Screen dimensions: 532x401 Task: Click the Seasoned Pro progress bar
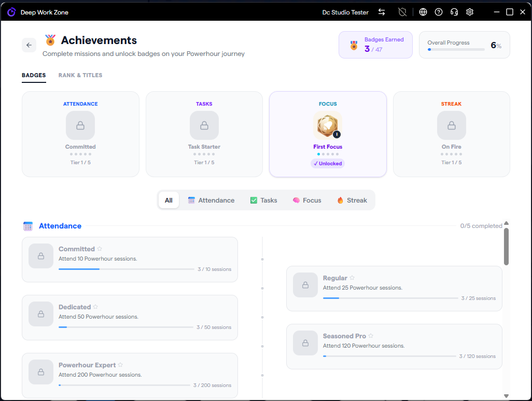(x=389, y=356)
